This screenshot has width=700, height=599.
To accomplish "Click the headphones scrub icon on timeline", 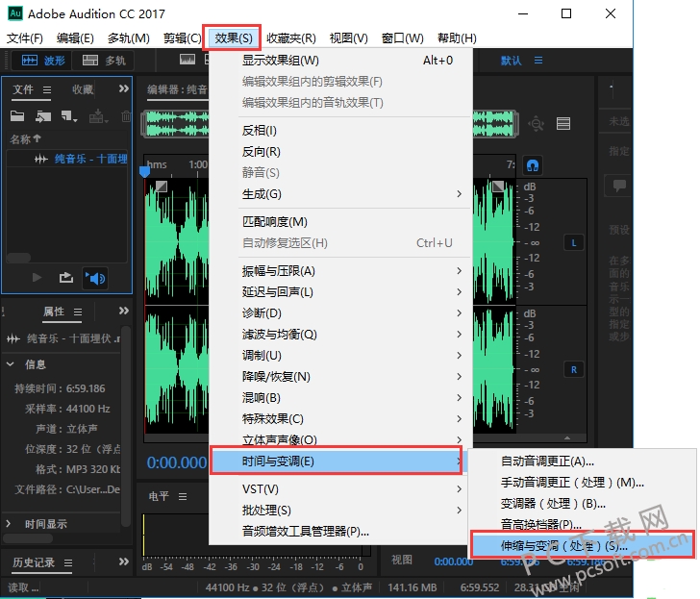I will [x=532, y=165].
